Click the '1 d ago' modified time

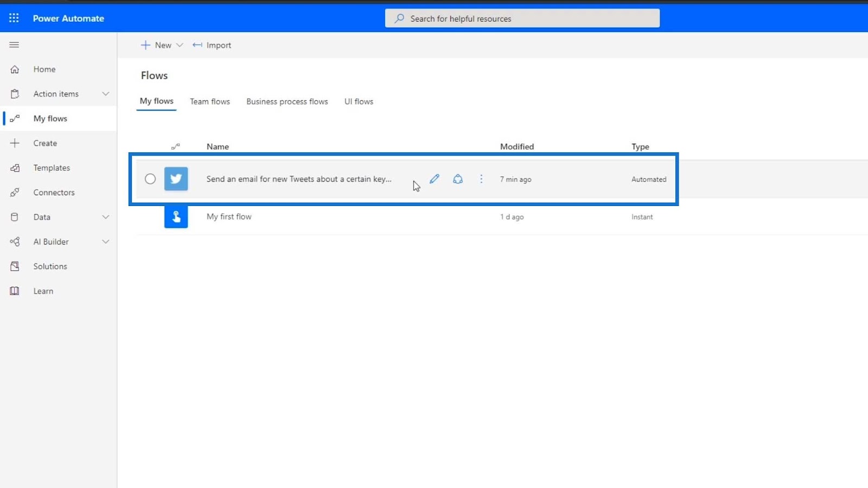[x=512, y=217]
